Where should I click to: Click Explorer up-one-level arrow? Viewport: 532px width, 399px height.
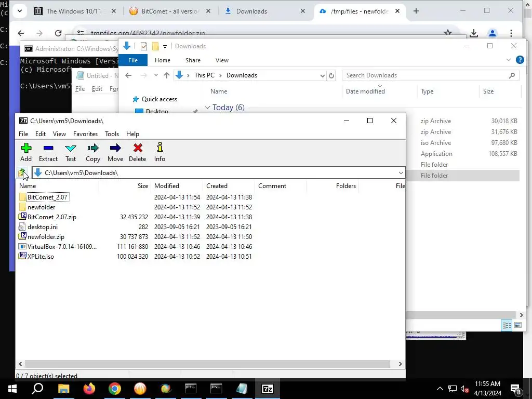[167, 75]
